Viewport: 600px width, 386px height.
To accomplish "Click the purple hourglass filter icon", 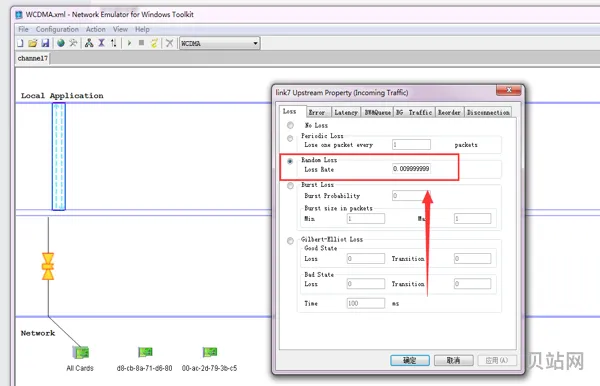I will (x=101, y=43).
